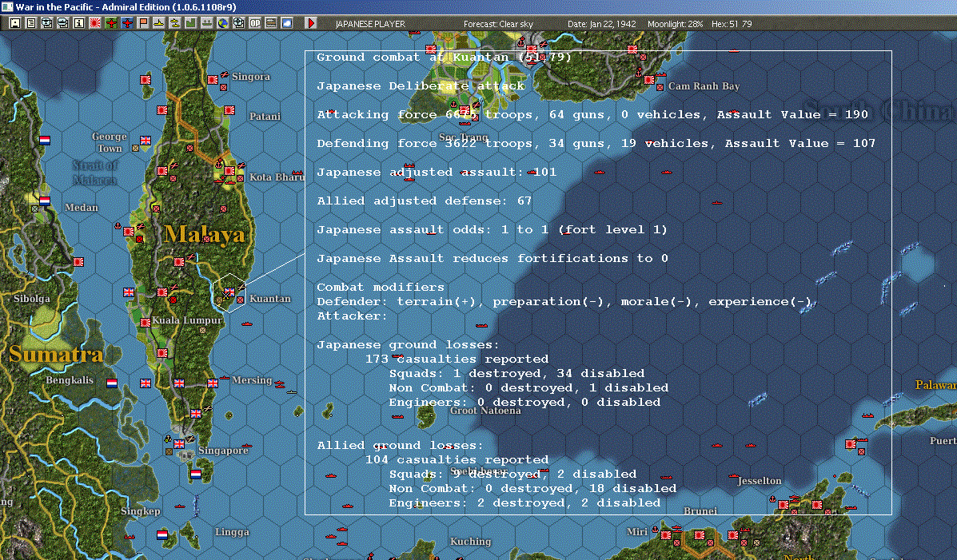
Task: Click the 'Date: Jan 22, 1942' status text
Action: (x=602, y=24)
